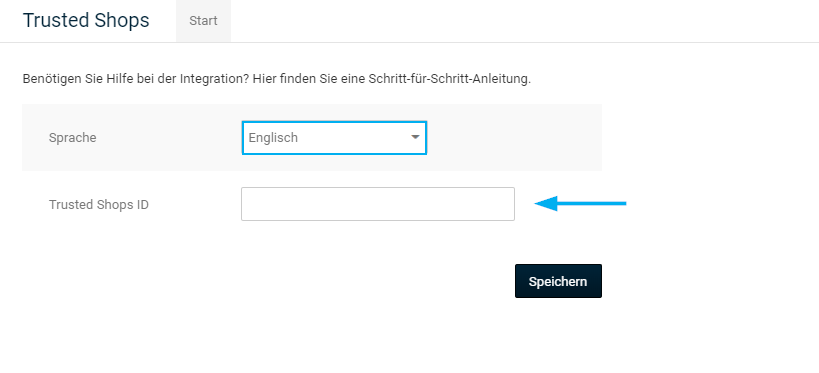Screen dimensions: 819x373
Task: Switch to the Start tab
Action: pos(203,21)
